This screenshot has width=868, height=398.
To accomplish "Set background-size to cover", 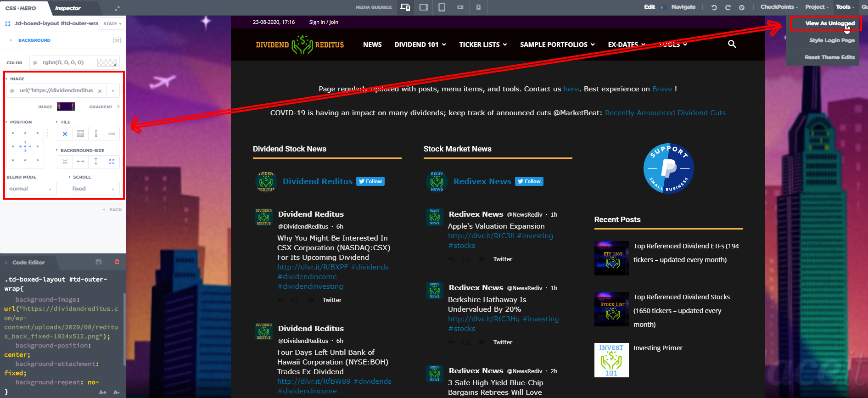I will (112, 162).
